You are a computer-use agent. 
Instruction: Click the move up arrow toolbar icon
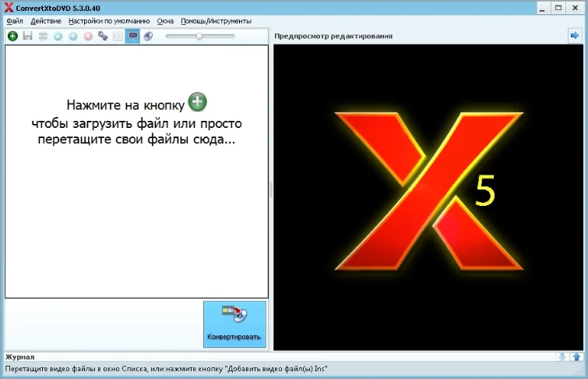point(72,36)
